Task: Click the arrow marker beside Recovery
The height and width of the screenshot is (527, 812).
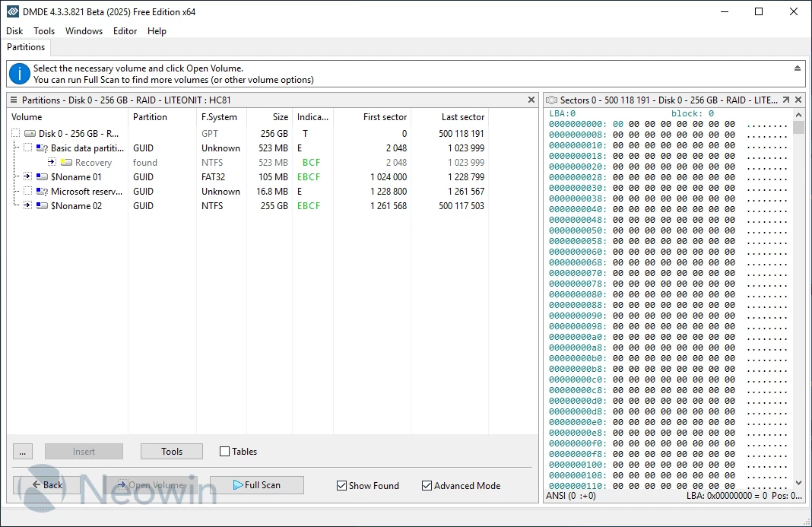Action: pyautogui.click(x=52, y=162)
